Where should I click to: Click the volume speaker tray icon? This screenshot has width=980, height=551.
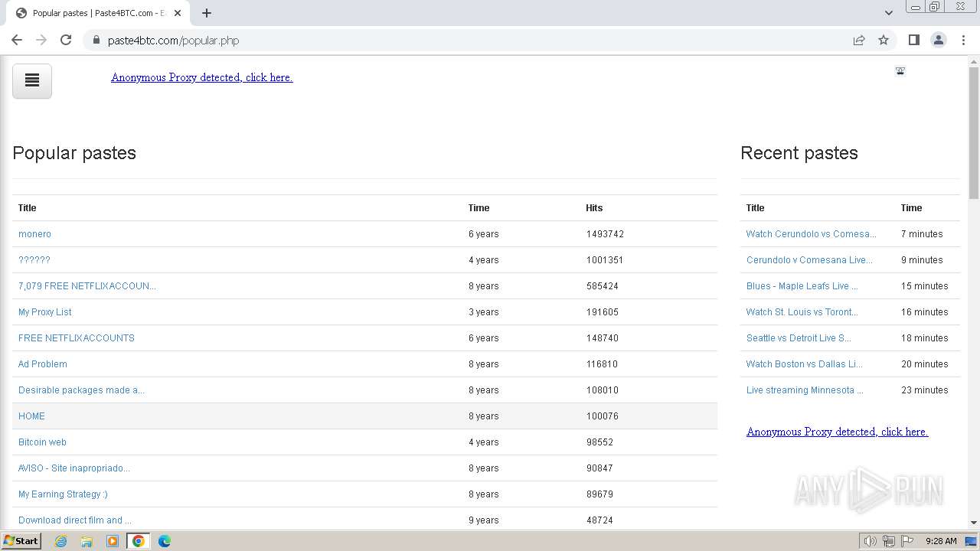point(871,541)
